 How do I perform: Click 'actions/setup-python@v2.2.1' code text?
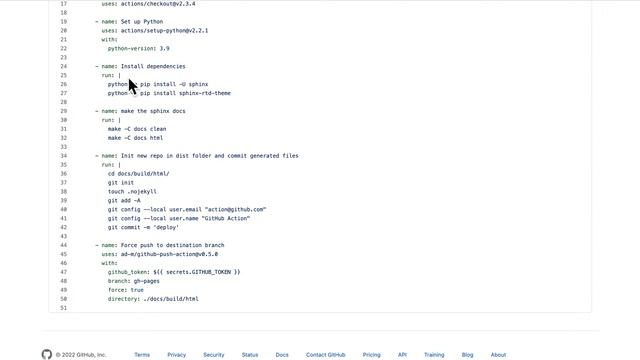[164, 31]
